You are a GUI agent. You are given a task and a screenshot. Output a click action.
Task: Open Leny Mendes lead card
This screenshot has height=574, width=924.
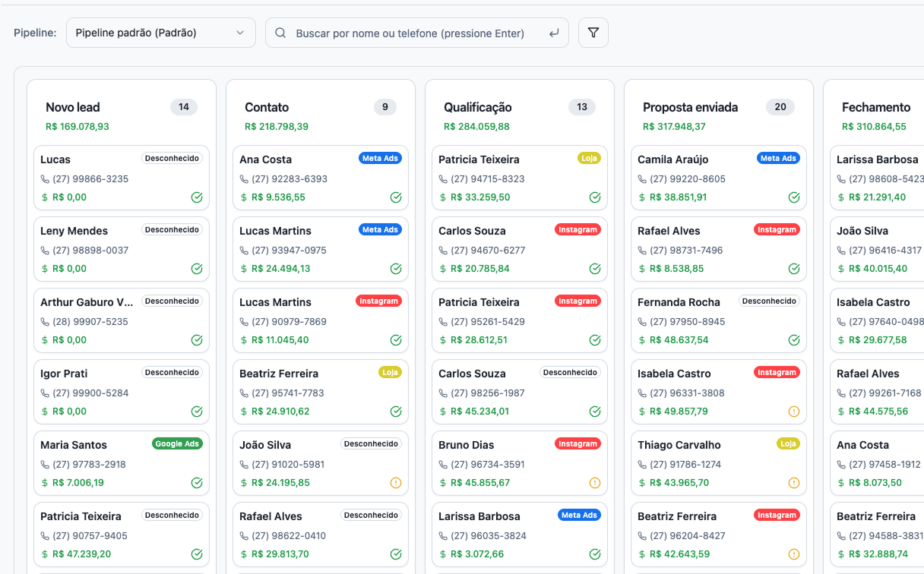tap(74, 231)
